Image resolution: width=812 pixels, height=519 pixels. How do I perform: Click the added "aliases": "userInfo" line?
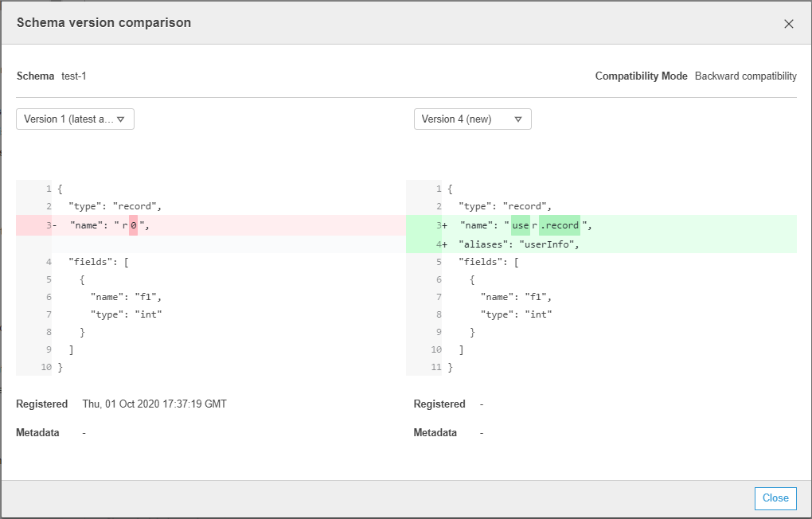519,244
